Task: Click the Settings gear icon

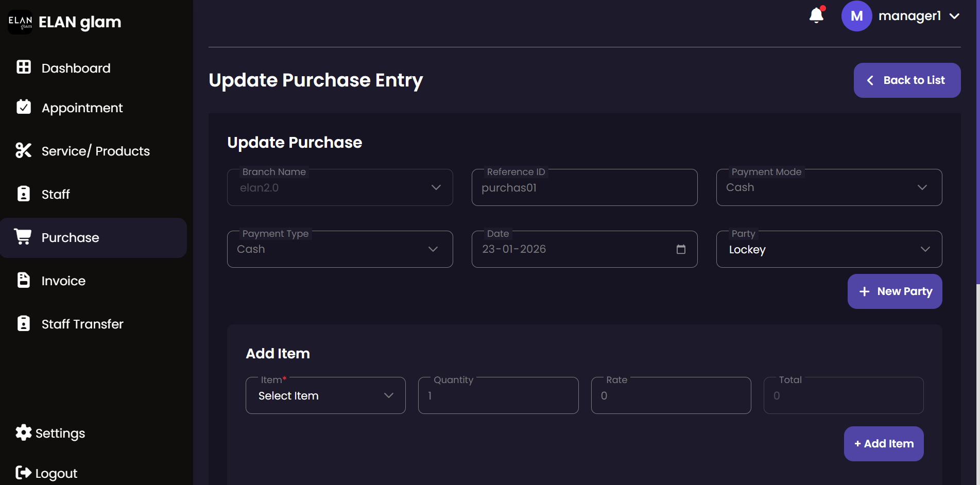Action: point(24,432)
